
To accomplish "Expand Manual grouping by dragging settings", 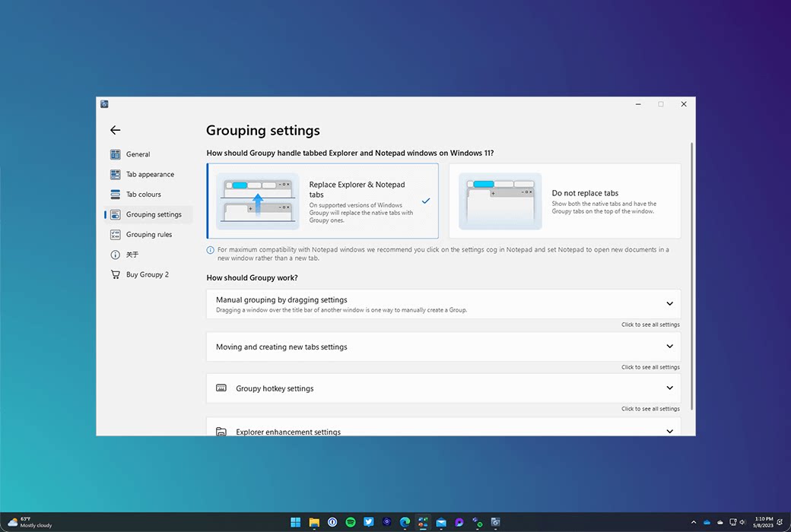I will tap(669, 304).
